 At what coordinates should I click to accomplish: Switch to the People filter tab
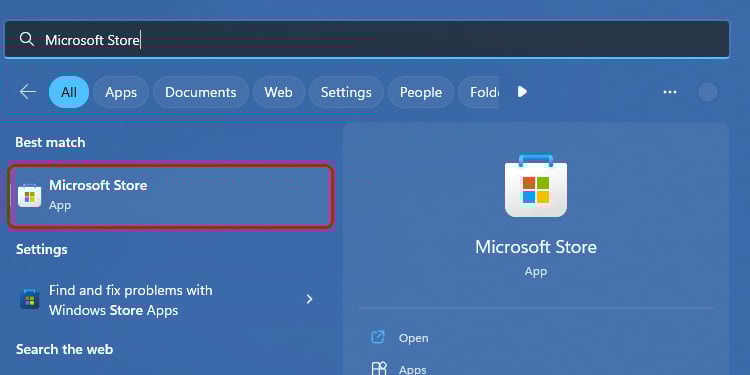421,92
